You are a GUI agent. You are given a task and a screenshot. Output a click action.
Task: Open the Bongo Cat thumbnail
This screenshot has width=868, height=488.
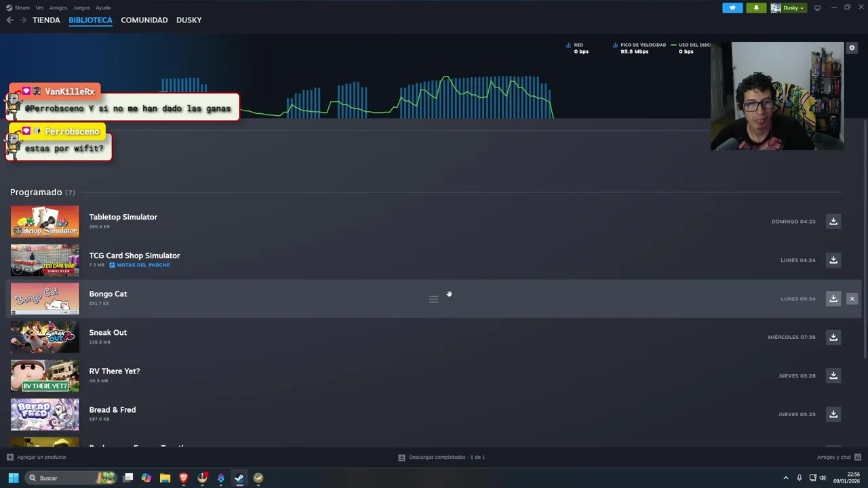click(x=45, y=299)
